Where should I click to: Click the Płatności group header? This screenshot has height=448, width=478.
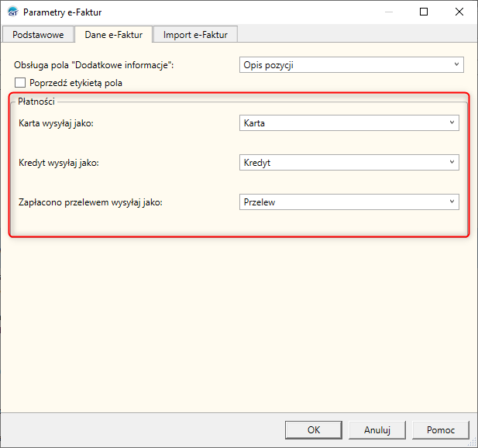(36, 102)
